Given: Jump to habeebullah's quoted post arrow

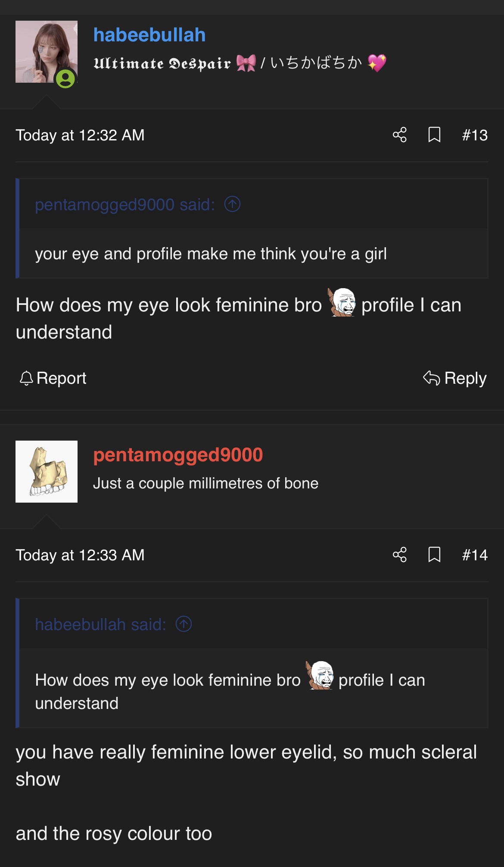Looking at the screenshot, I should tap(184, 624).
